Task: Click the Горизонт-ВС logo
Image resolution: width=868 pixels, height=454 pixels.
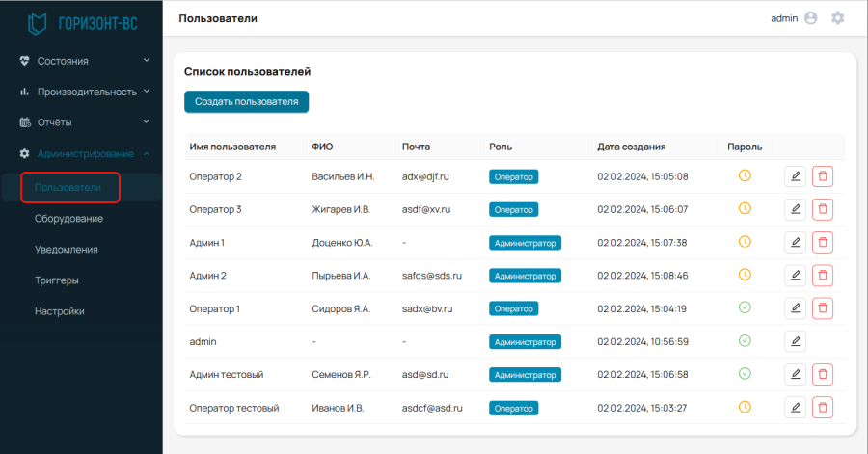Action: pos(82,24)
